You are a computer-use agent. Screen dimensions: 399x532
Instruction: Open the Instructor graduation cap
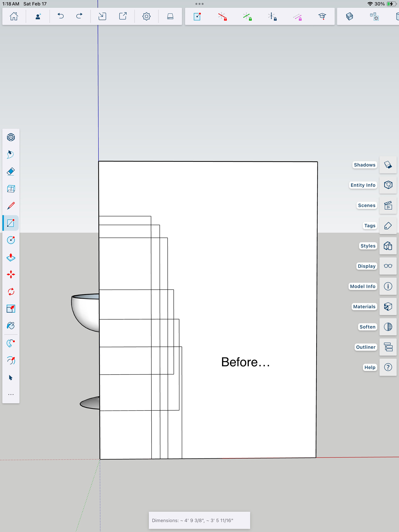point(322,16)
